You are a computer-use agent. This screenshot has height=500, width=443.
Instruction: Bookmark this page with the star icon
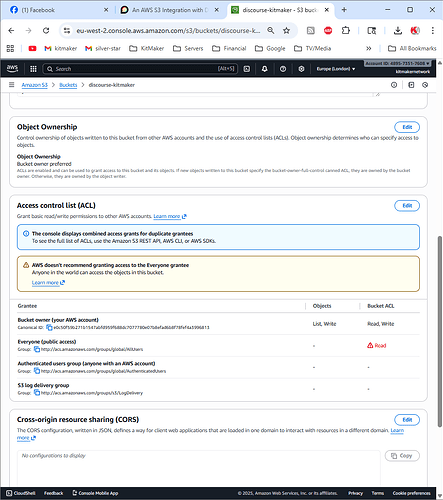[x=286, y=31]
